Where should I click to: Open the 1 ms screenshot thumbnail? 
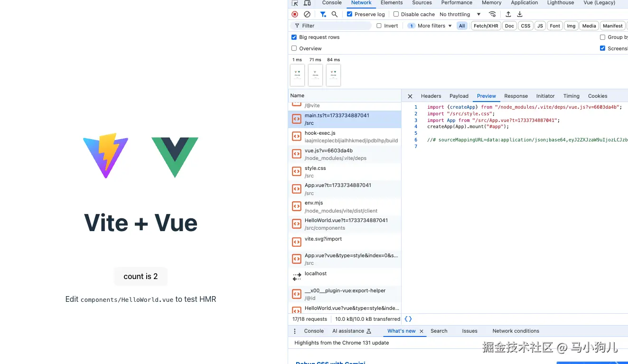tap(297, 75)
